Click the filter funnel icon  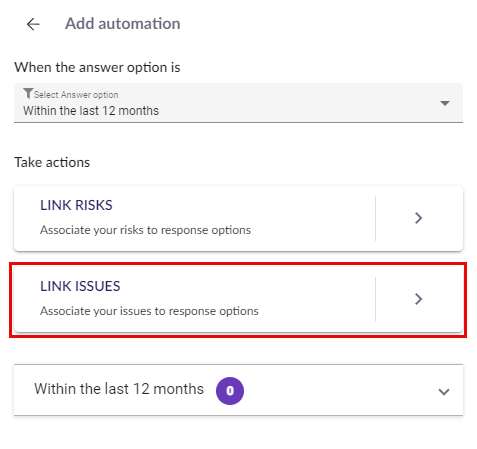point(28,93)
